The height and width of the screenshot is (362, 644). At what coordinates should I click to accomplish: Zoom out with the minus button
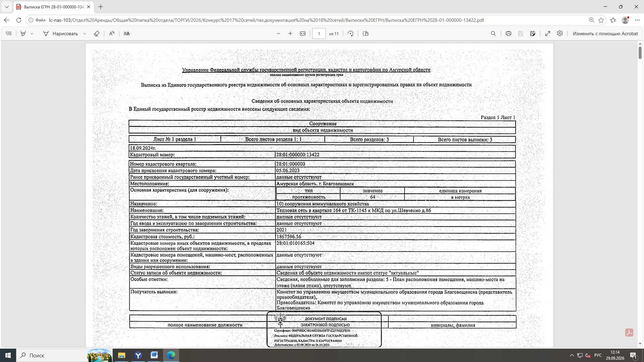(x=278, y=34)
